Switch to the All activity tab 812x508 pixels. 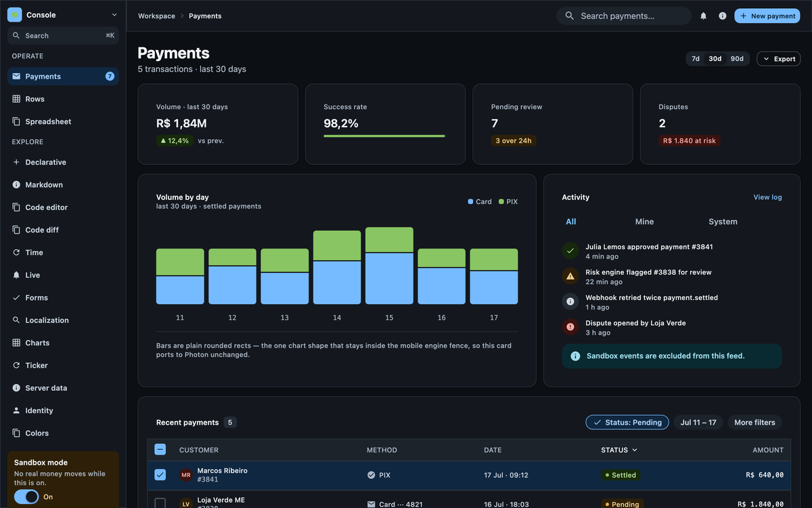point(571,221)
